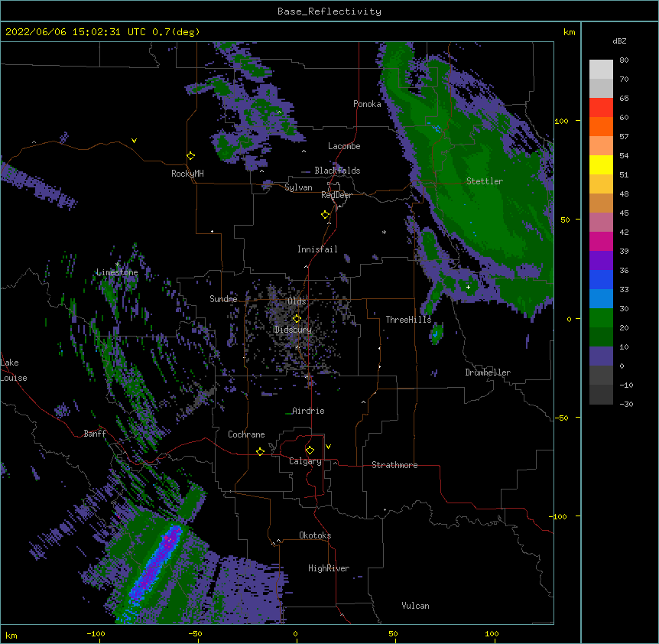Click the -30 value on dBZ legend

coord(626,404)
